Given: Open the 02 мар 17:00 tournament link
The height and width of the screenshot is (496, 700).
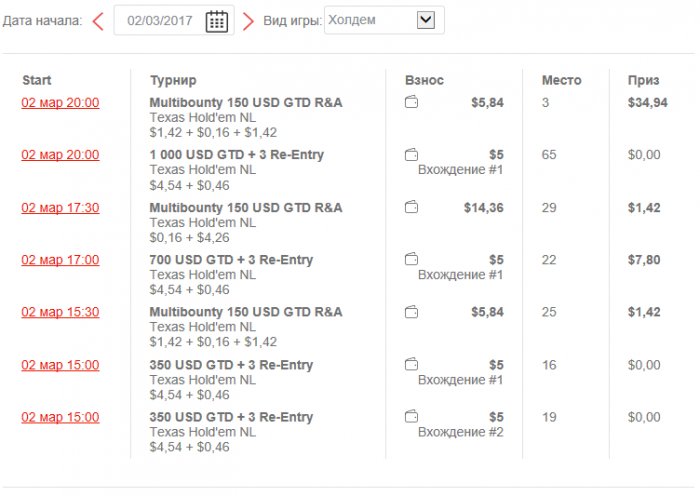Looking at the screenshot, I should pos(60,260).
